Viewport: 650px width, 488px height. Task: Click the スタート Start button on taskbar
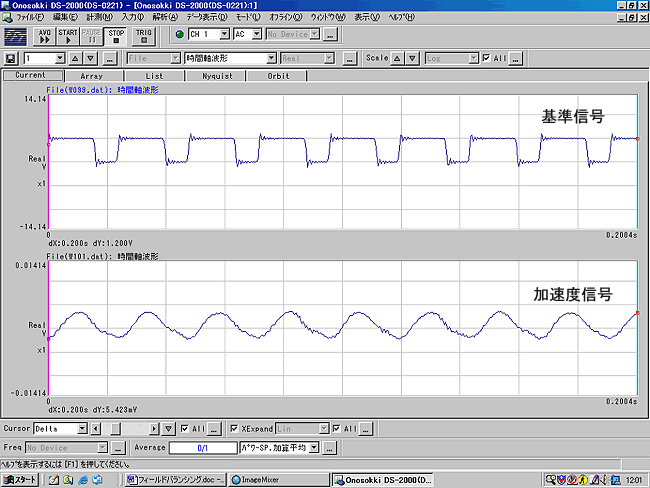[20, 480]
